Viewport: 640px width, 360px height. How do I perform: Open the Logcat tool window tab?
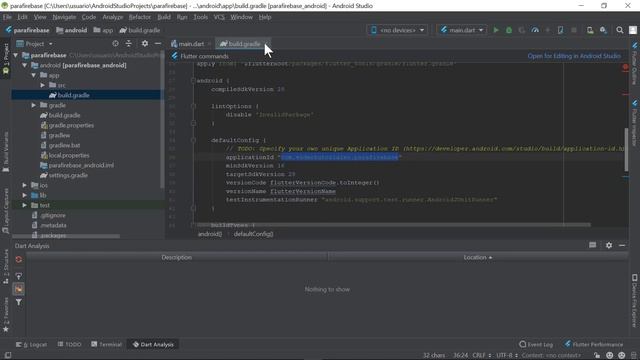click(x=32, y=344)
